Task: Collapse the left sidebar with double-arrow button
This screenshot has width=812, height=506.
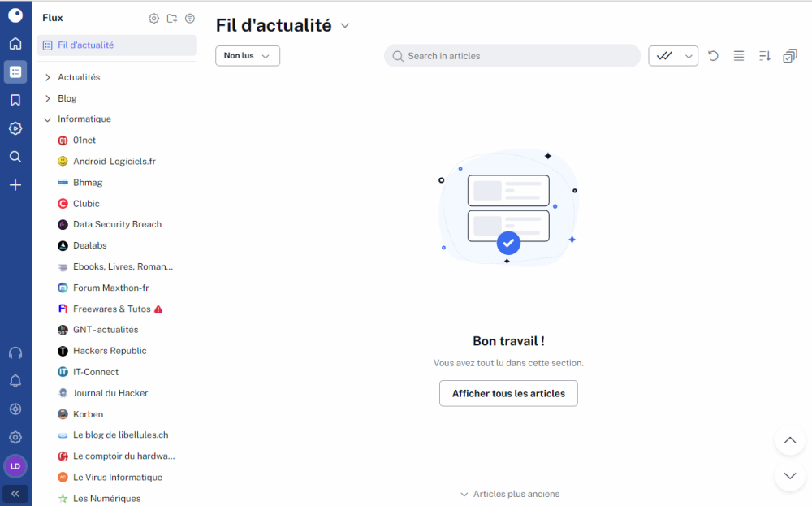Action: 15,493
